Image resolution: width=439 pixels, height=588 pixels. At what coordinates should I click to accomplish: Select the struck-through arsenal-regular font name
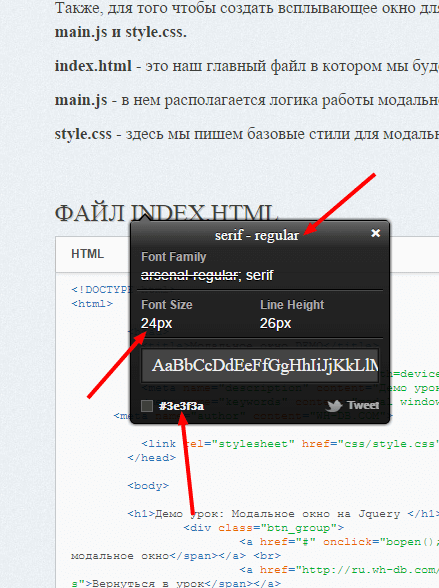coord(190,276)
